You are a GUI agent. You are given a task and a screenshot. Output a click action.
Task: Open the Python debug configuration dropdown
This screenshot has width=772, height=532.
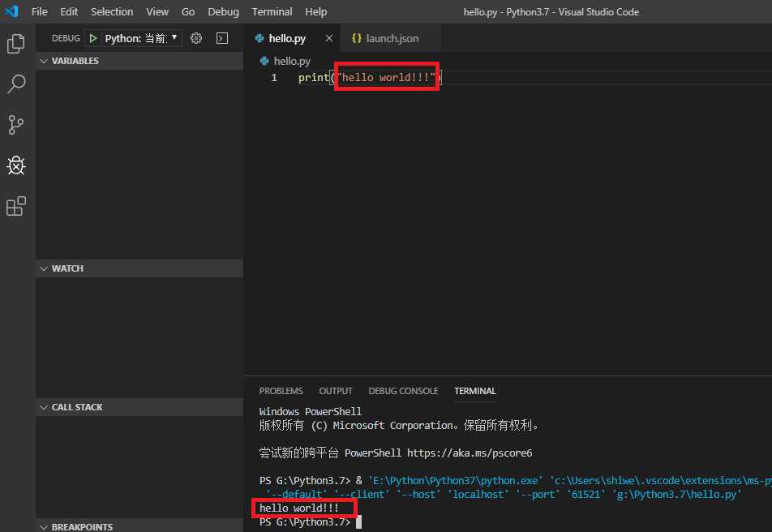pyautogui.click(x=141, y=38)
